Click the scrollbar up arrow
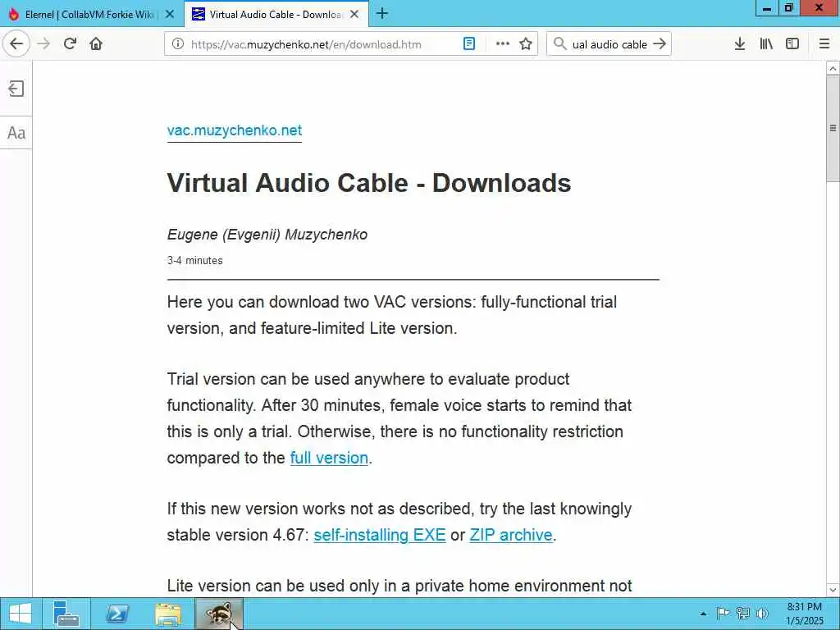This screenshot has width=840, height=630. click(833, 68)
